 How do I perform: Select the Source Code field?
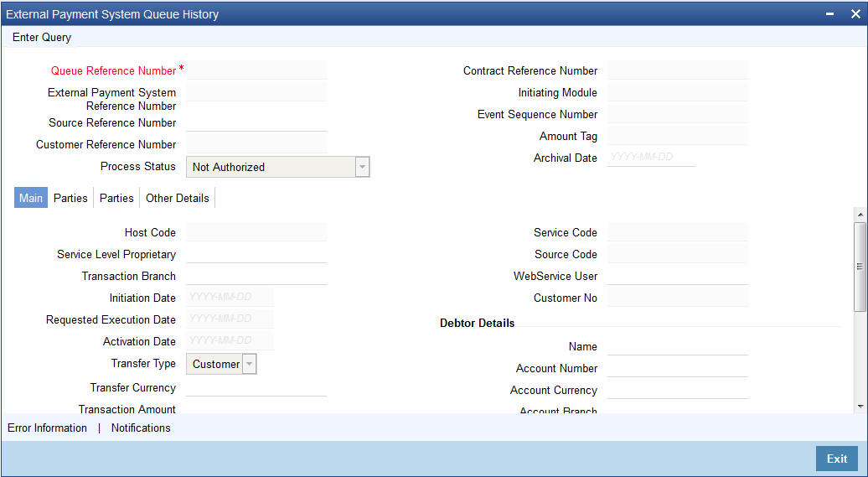tap(678, 254)
